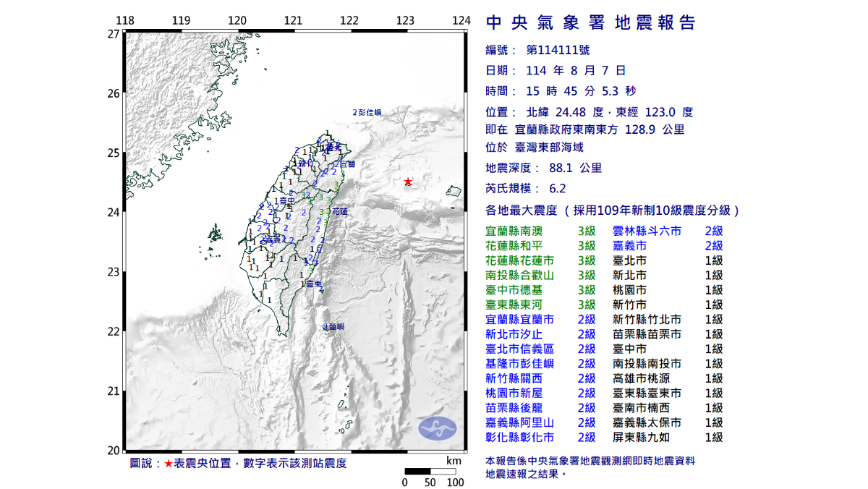
Task: Click the 嘉義縣太保市 entry
Action: 647,422
